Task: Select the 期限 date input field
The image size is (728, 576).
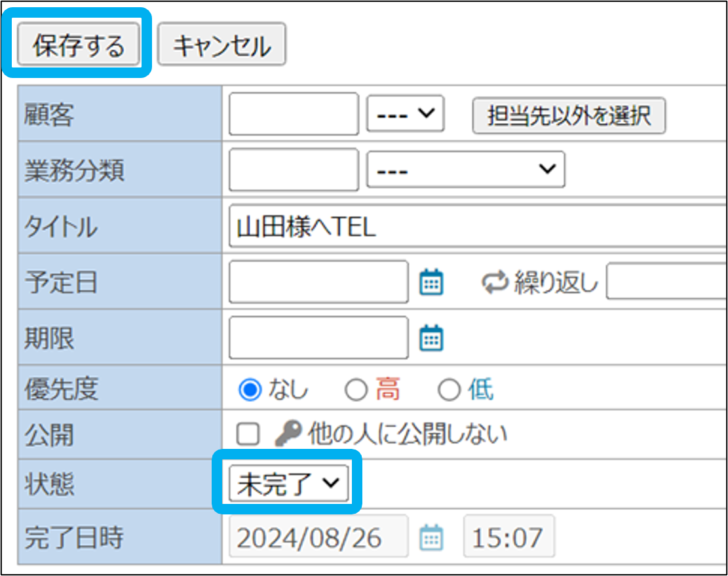Action: [x=318, y=338]
